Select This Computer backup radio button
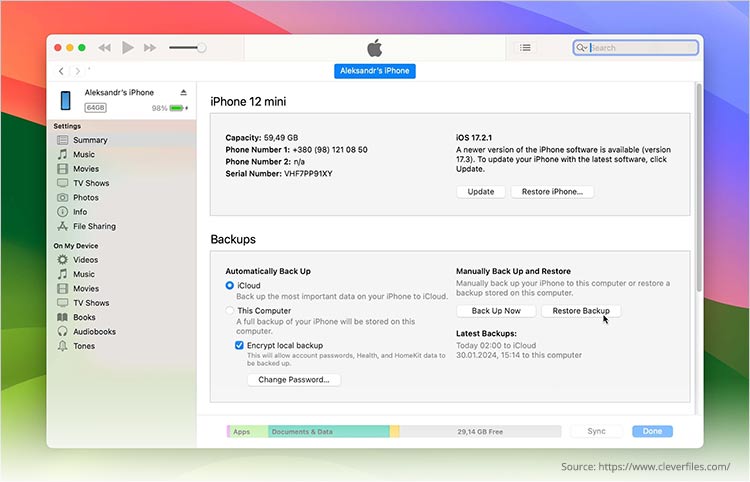The image size is (750, 482). tap(230, 311)
